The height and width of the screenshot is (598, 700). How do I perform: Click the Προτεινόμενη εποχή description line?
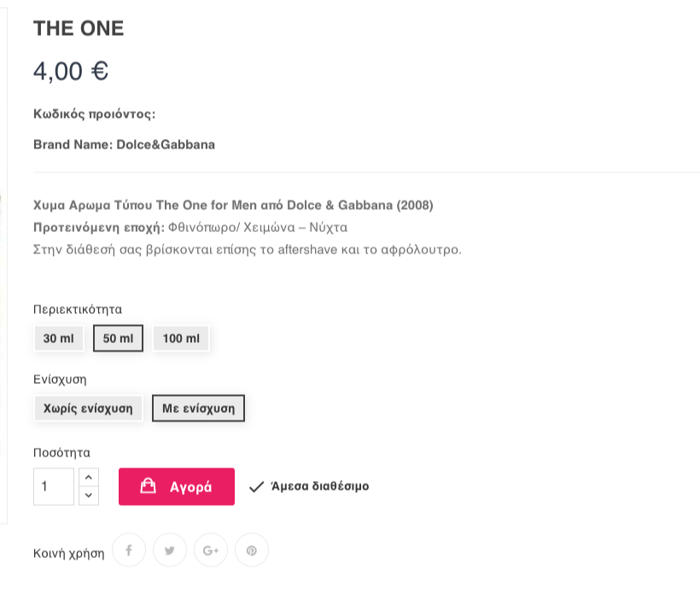190,228
